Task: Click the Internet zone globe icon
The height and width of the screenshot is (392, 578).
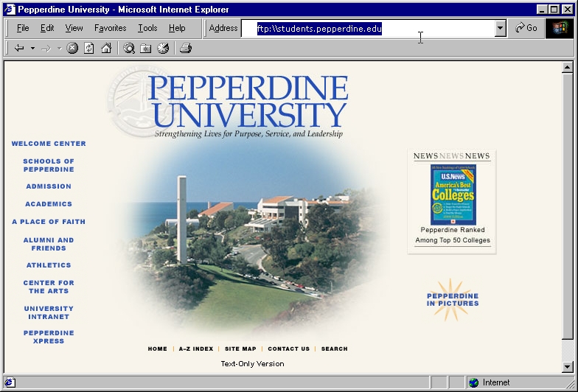Action: (473, 383)
